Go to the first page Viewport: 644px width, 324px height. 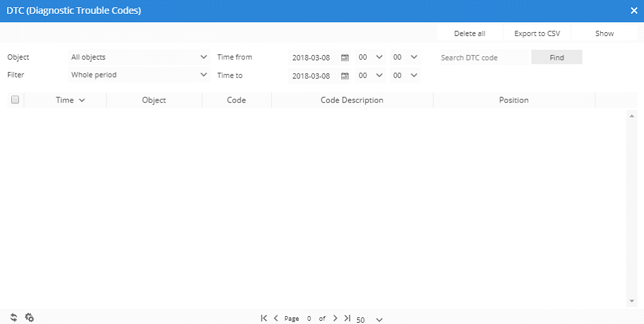point(264,318)
